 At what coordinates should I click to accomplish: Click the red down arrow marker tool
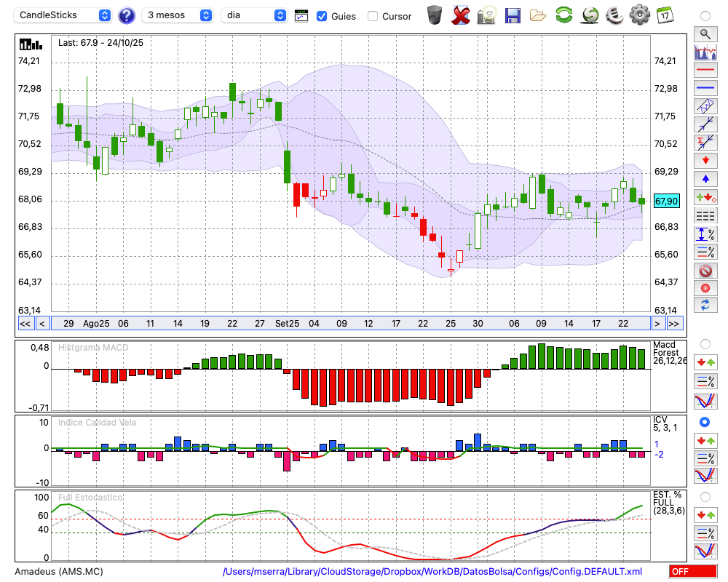(x=705, y=161)
